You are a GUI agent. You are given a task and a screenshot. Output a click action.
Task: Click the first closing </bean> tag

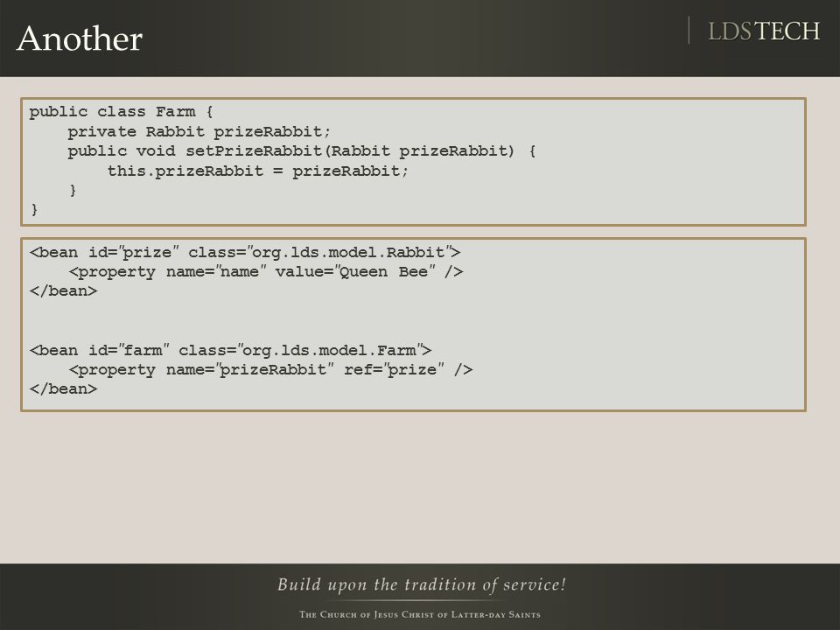pos(64,290)
